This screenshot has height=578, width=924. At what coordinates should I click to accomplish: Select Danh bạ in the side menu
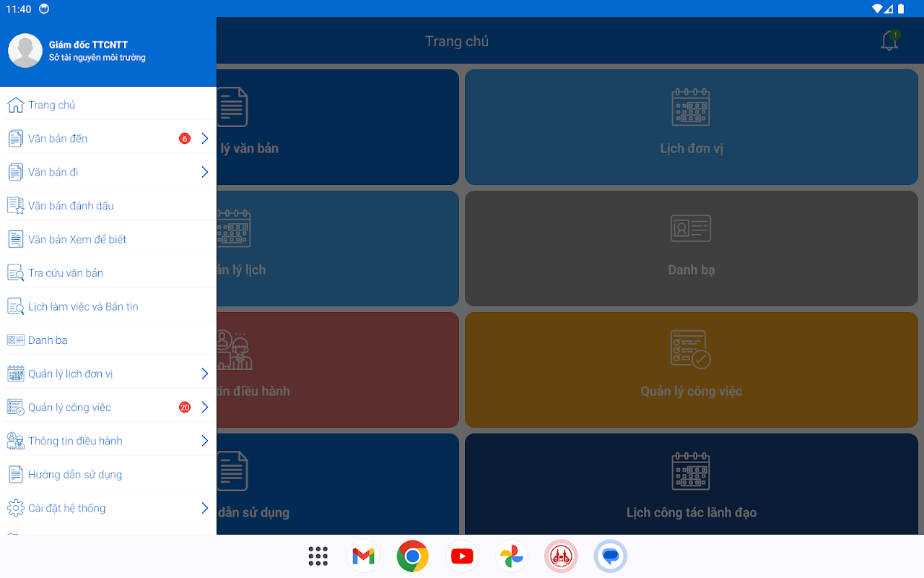108,340
